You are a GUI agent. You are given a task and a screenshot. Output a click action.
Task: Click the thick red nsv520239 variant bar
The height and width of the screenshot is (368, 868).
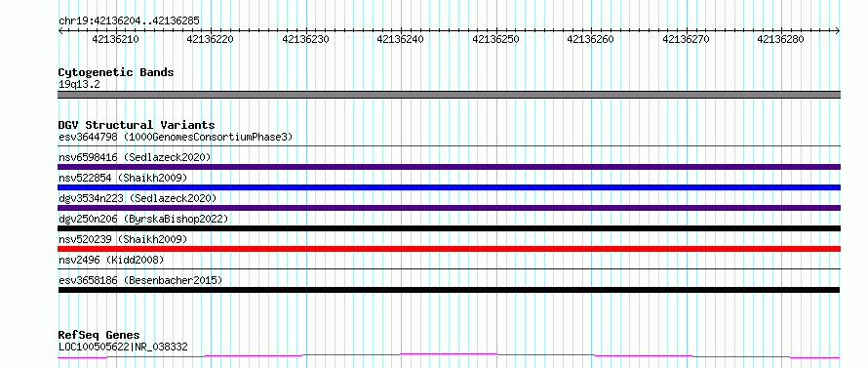(x=449, y=249)
